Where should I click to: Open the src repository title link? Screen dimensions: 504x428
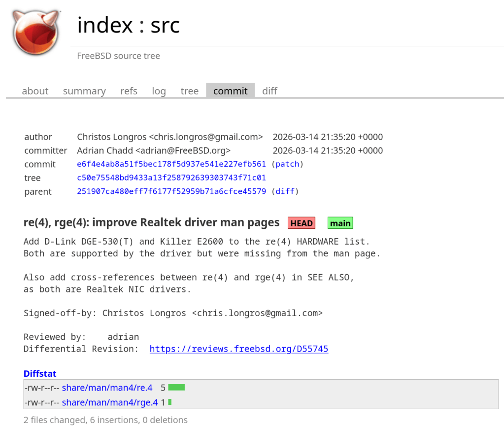point(165,25)
